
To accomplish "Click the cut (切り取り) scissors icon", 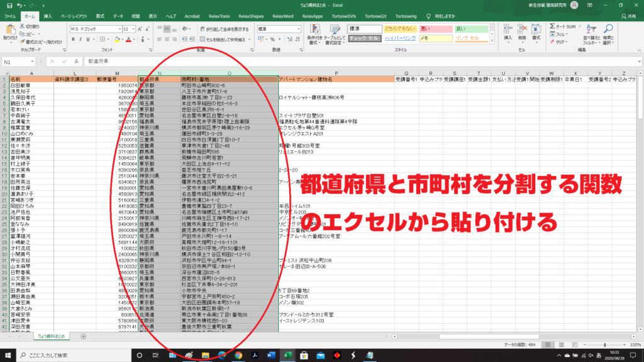I will pyautogui.click(x=24, y=27).
